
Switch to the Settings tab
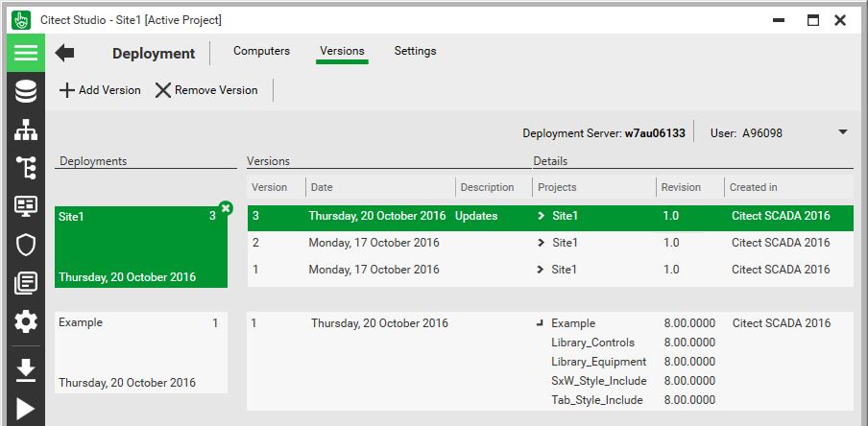click(415, 51)
